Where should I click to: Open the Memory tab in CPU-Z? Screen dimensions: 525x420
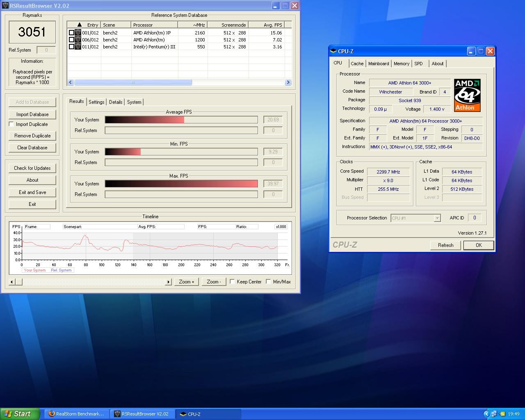click(x=402, y=64)
